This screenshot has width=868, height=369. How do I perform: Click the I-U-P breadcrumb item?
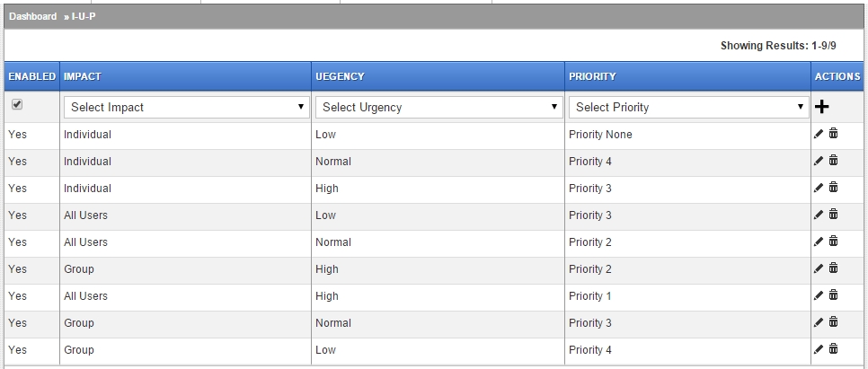[84, 16]
